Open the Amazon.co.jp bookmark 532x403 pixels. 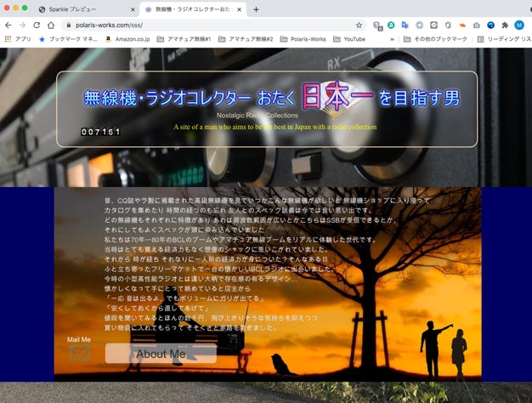[x=127, y=39]
